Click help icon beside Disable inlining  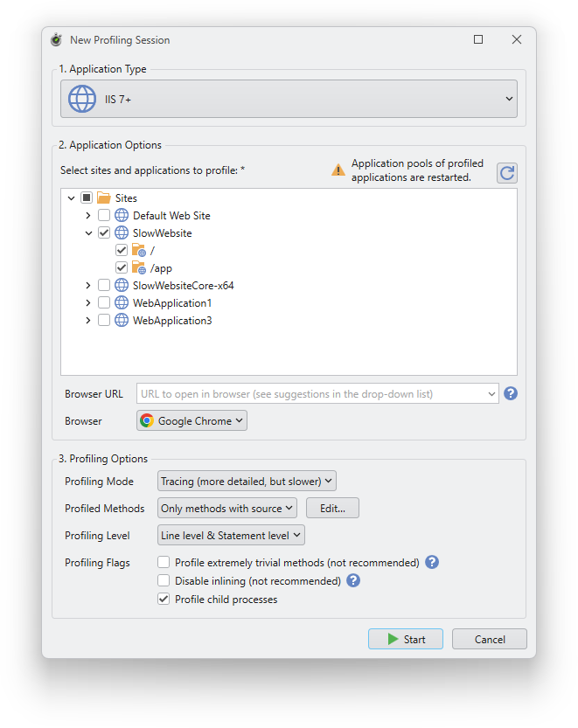353,580
